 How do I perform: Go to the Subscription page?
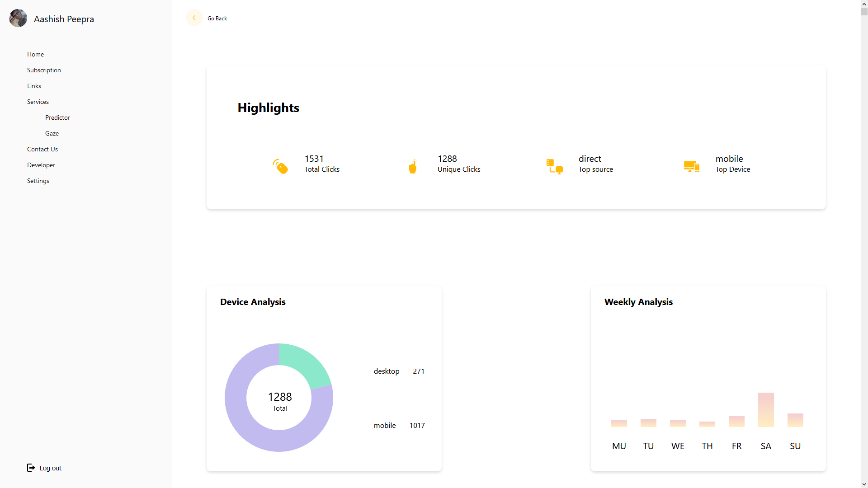[44, 70]
